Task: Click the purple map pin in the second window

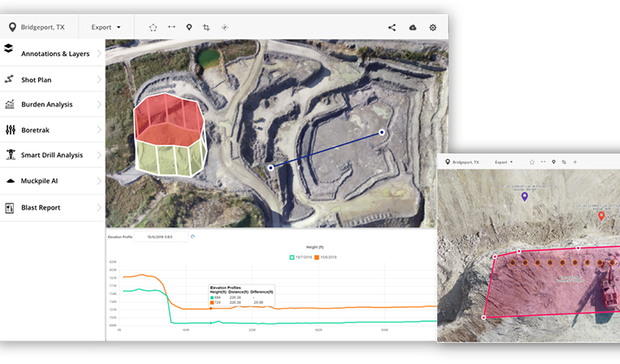Action: 525,197
